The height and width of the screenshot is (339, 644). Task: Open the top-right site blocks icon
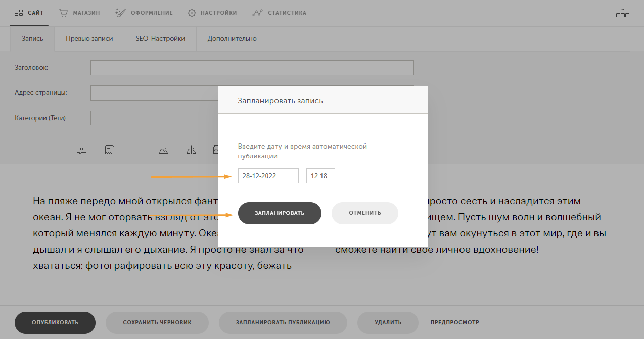[622, 13]
